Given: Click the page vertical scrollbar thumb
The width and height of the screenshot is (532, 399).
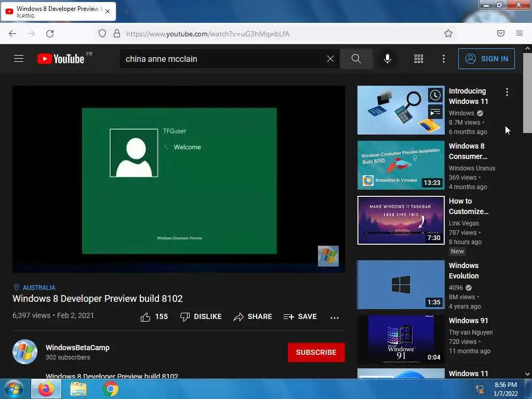Looking at the screenshot, I should (527, 93).
